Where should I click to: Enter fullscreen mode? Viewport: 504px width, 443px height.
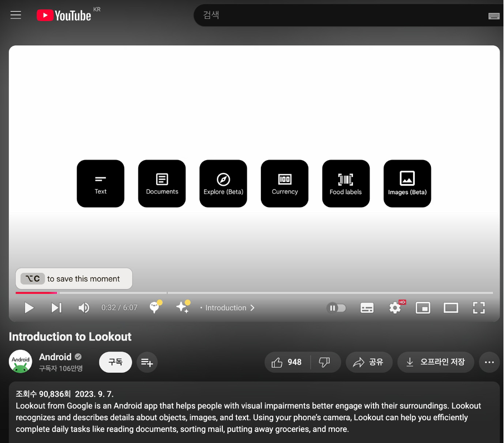(478, 308)
